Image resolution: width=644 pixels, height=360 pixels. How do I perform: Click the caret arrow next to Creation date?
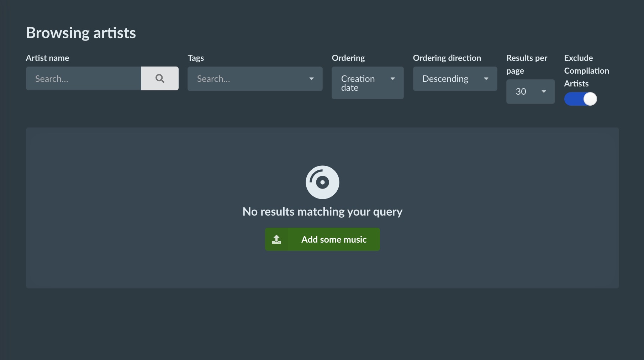[392, 79]
